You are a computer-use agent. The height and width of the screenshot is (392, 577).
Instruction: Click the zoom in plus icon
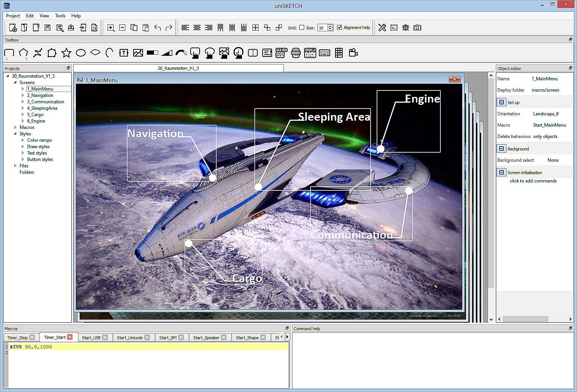pyautogui.click(x=111, y=28)
